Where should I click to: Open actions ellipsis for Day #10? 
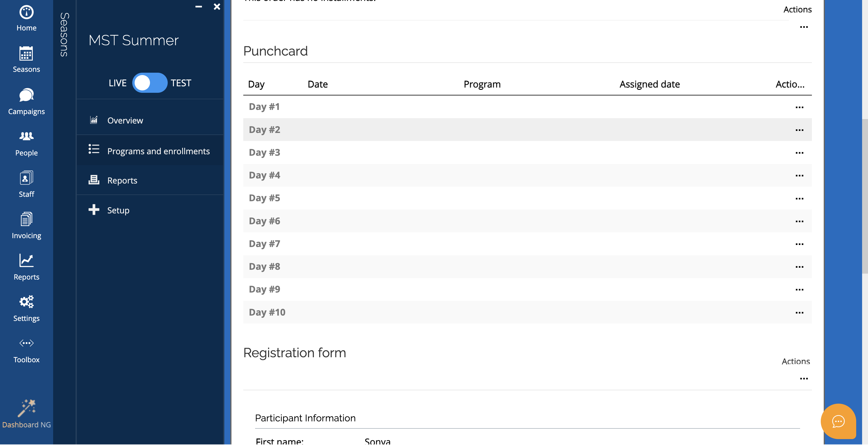pos(799,313)
